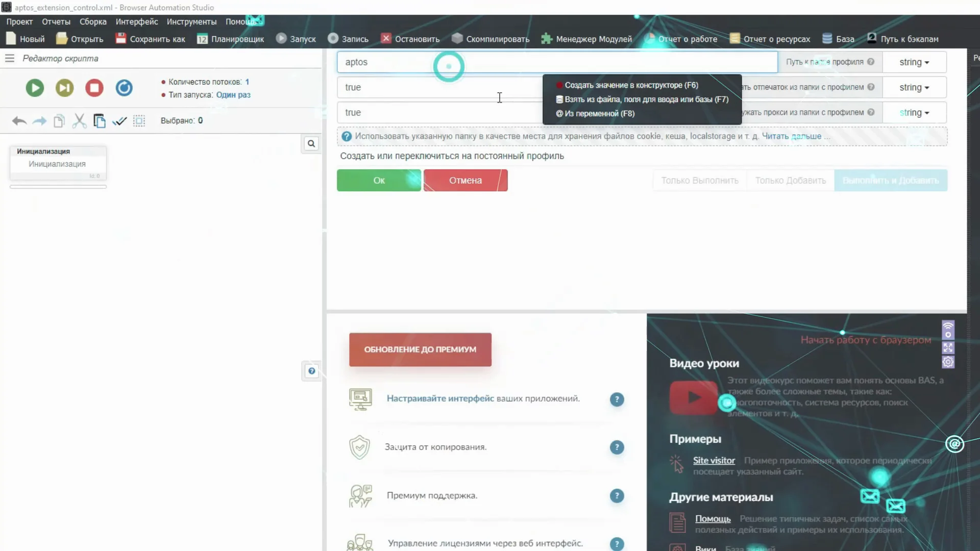
Task: Click the help bubble for Настраивайте интерфейс
Action: pyautogui.click(x=617, y=399)
